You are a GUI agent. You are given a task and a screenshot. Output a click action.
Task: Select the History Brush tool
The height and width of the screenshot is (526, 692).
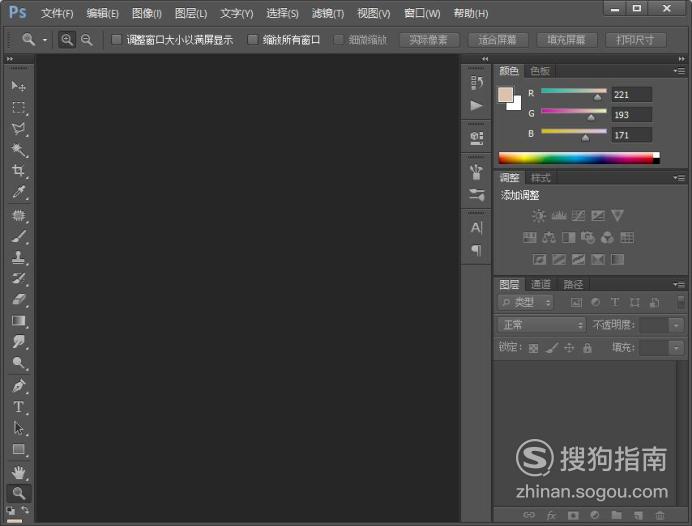[x=19, y=278]
